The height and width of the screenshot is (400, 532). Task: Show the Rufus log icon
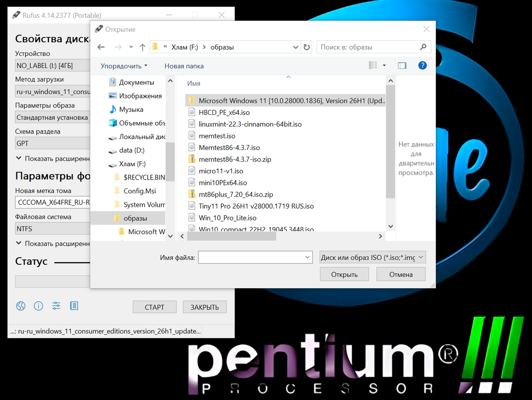[x=74, y=306]
